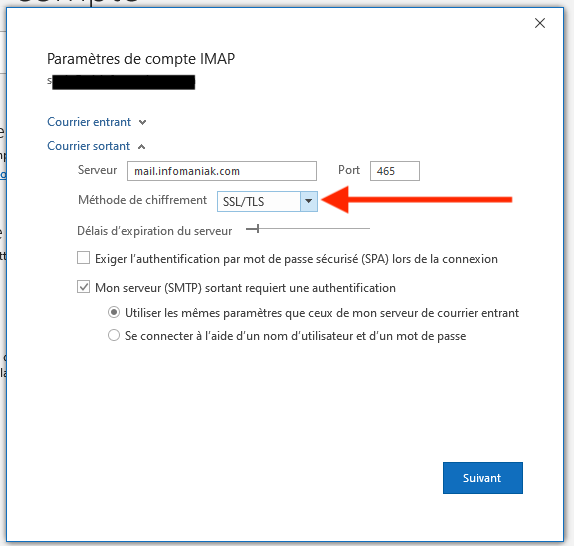Enable the SPA secure password authentication checkbox

click(83, 258)
